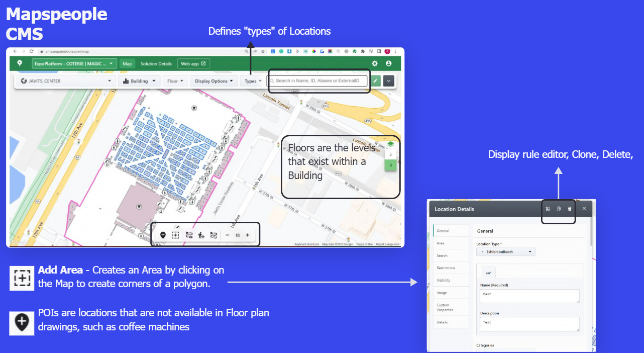Switch to the Map tab

click(127, 64)
